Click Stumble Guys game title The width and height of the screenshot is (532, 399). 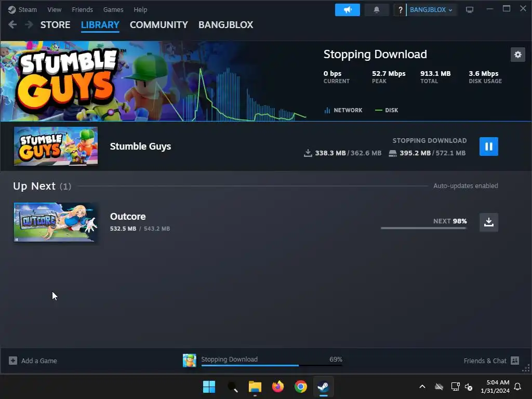(140, 147)
